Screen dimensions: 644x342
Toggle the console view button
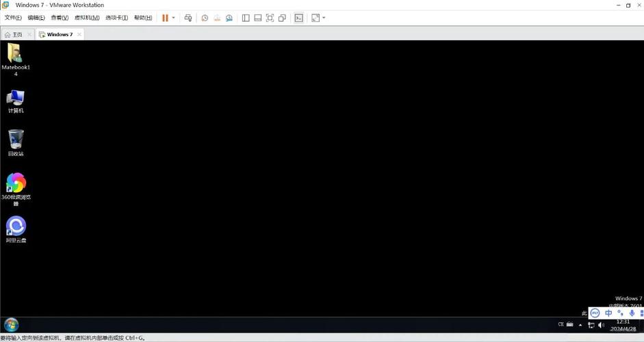click(299, 18)
